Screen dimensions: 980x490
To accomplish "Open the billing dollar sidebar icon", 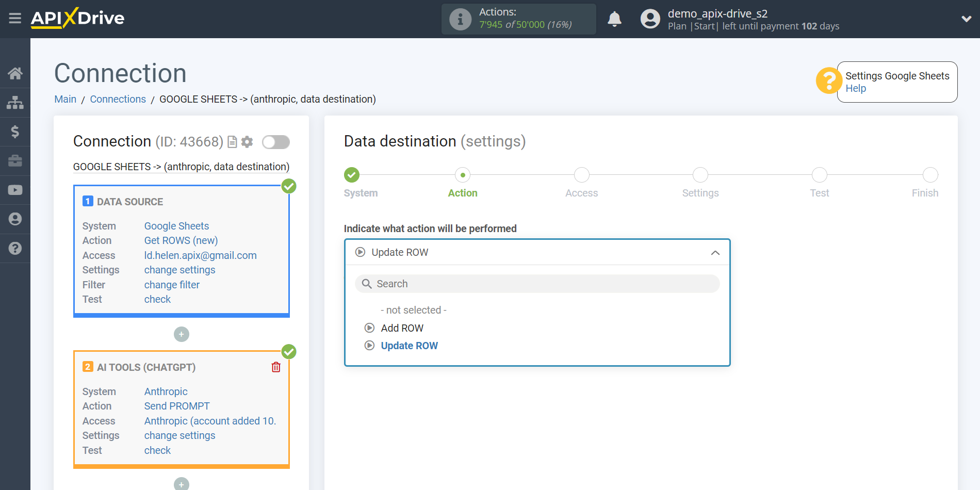I will click(15, 132).
